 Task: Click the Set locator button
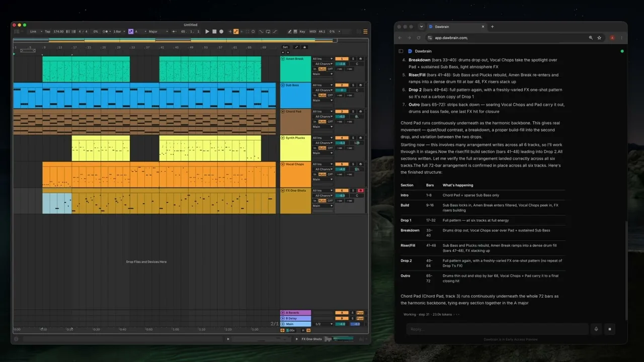point(285,47)
